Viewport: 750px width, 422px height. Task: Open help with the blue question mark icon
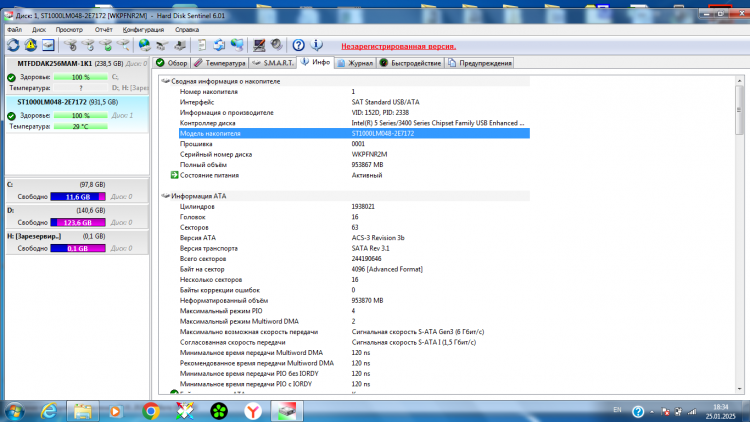click(x=298, y=45)
